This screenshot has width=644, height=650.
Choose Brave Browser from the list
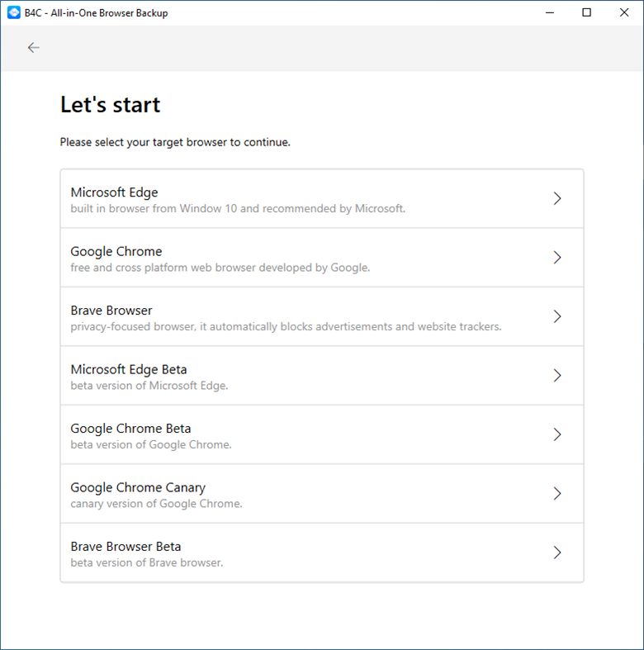click(322, 316)
